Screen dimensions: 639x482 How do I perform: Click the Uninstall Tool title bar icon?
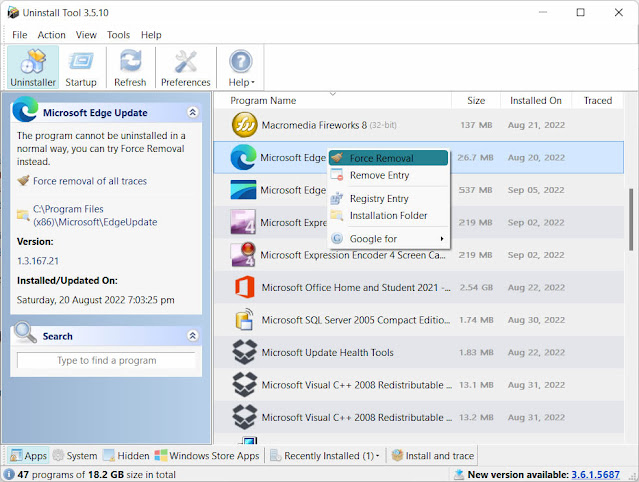point(13,13)
